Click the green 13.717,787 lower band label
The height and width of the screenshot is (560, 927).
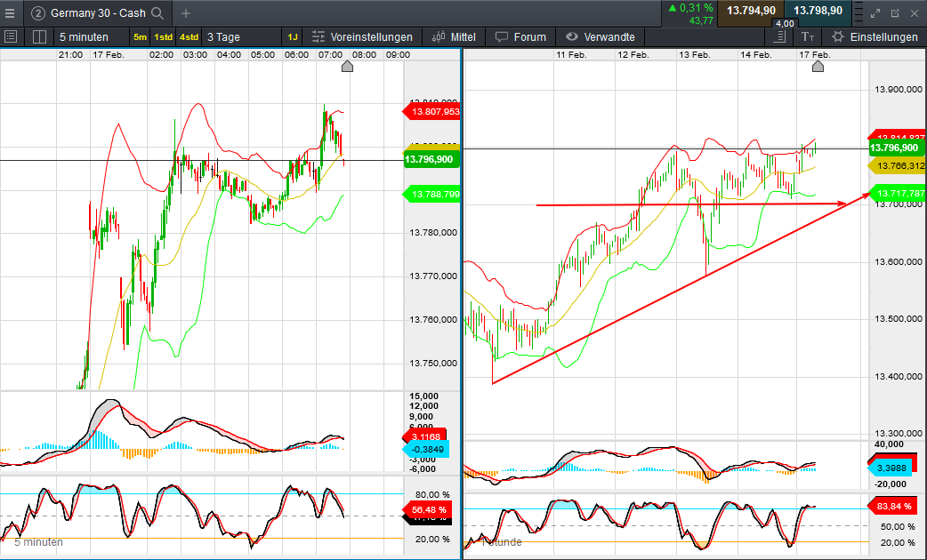(x=897, y=193)
